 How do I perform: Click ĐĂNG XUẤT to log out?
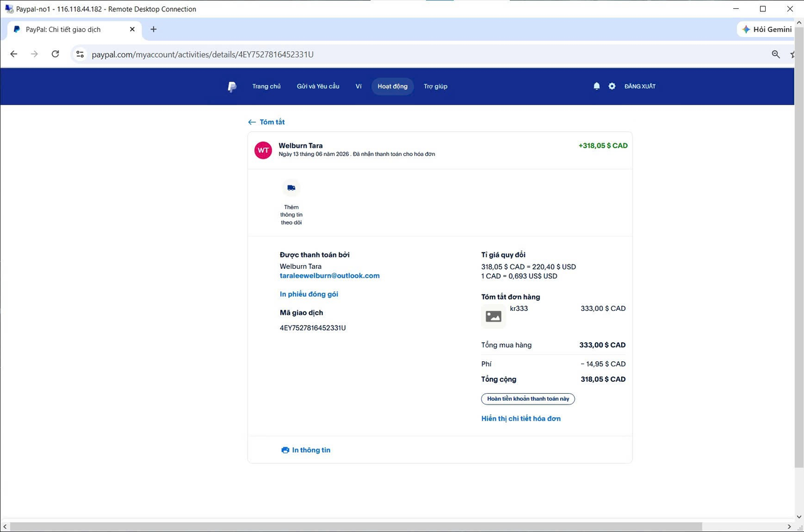tap(640, 86)
